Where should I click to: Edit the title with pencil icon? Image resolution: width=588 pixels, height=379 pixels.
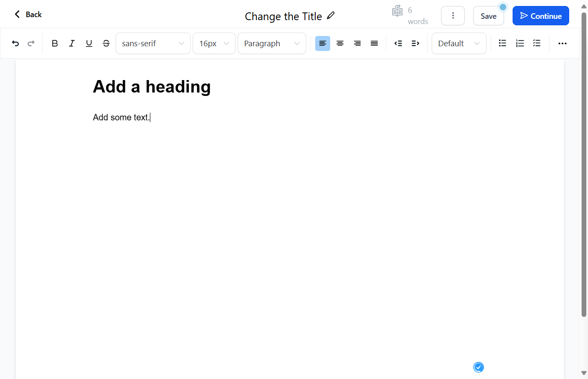point(331,15)
